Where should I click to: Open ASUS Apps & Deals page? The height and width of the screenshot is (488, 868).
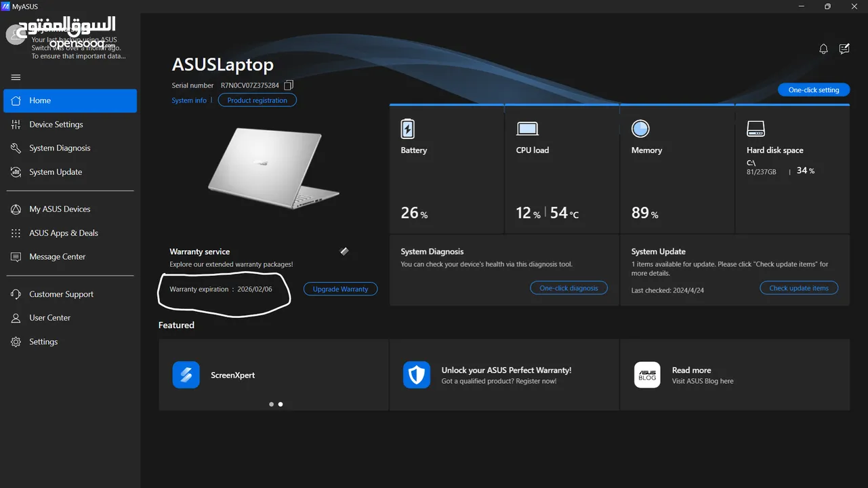click(x=70, y=233)
